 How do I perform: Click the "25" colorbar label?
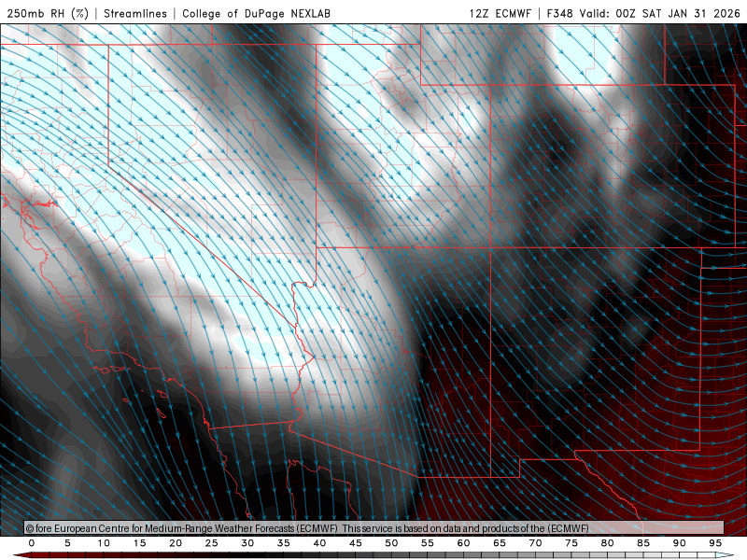click(x=212, y=543)
